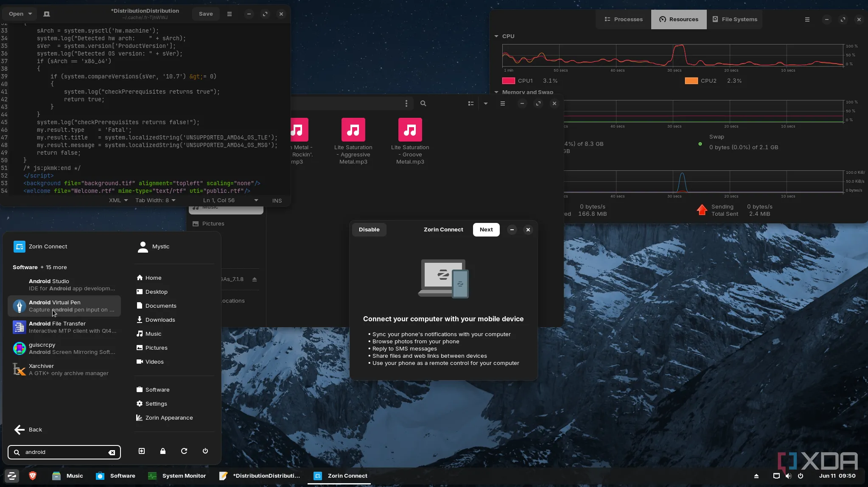Image resolution: width=868 pixels, height=487 pixels.
Task: Expand Software 15 more results
Action: [x=40, y=267]
